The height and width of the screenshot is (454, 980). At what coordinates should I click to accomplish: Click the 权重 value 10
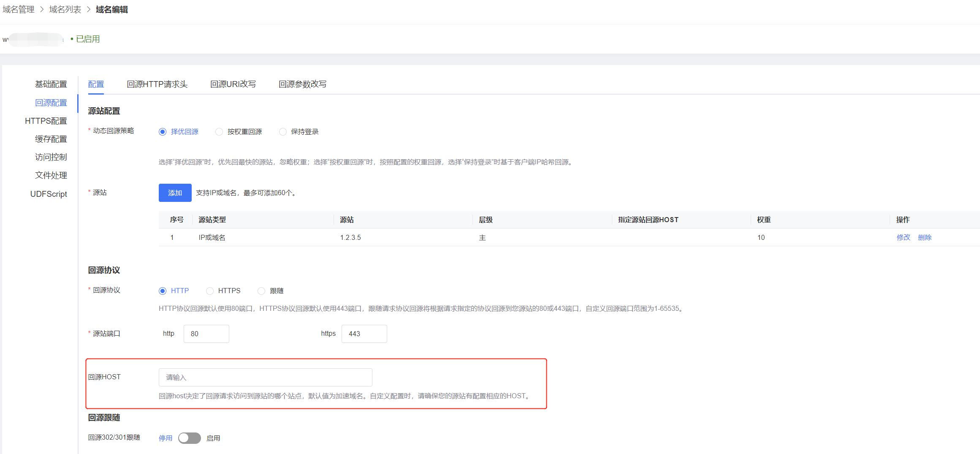click(761, 237)
